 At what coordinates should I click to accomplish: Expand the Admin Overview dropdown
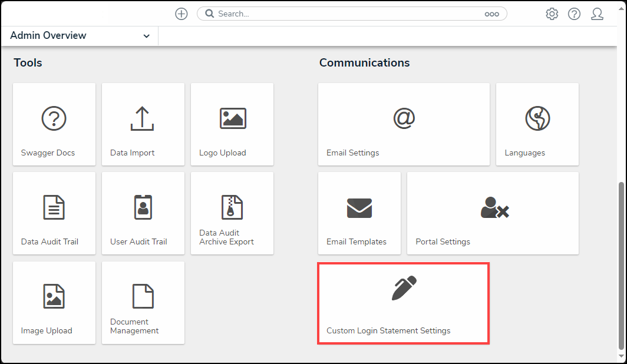click(146, 36)
